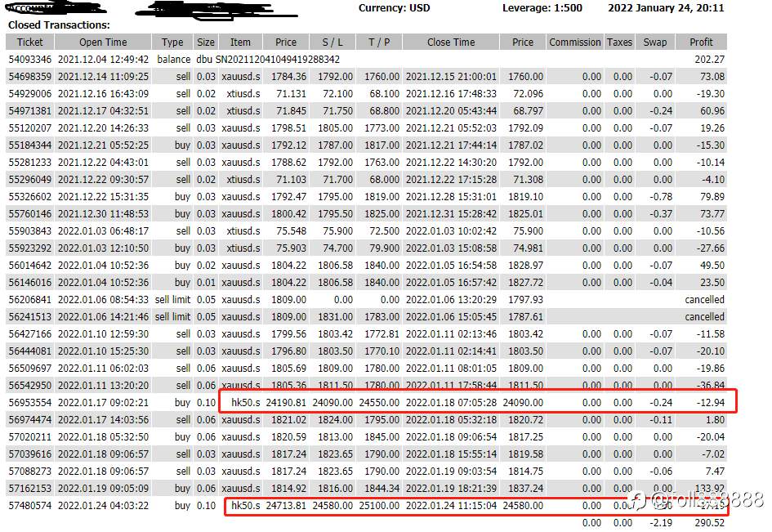This screenshot has width=772, height=532.
Task: Click ticket number 57088273
Action: pyautogui.click(x=29, y=472)
